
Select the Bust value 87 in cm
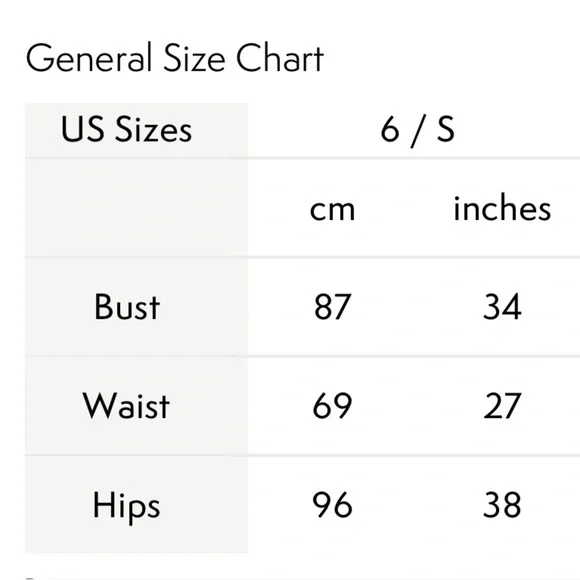(x=332, y=306)
